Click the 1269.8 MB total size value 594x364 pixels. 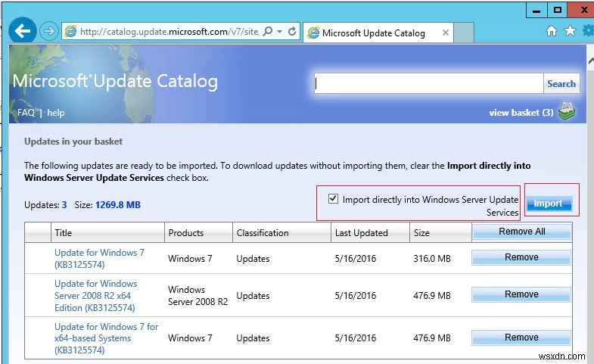coord(118,205)
